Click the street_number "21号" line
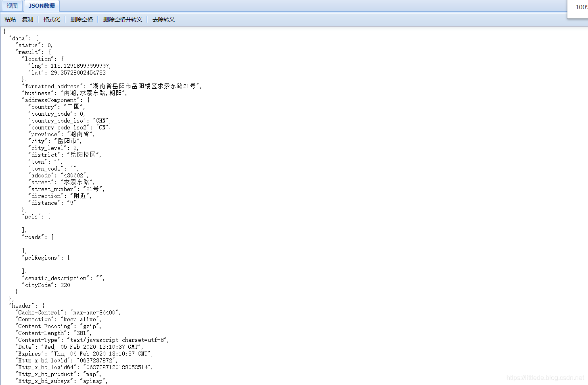This screenshot has width=588, height=385. pos(67,189)
